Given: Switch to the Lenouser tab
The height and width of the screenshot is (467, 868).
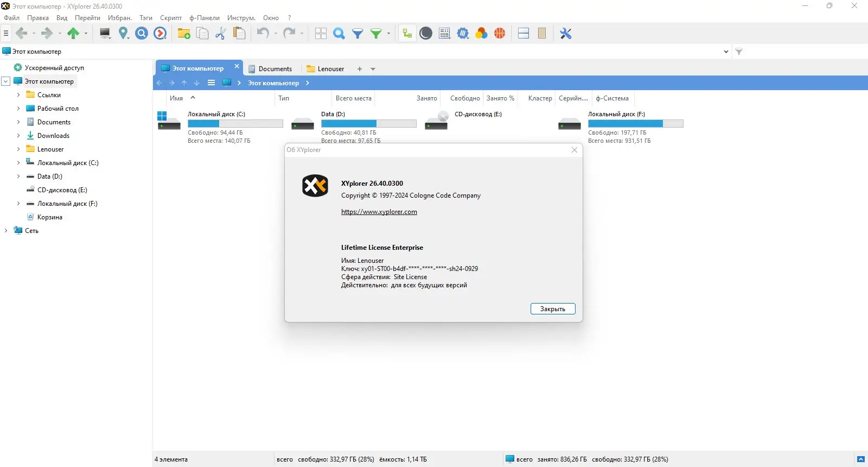Looking at the screenshot, I should click(x=325, y=69).
